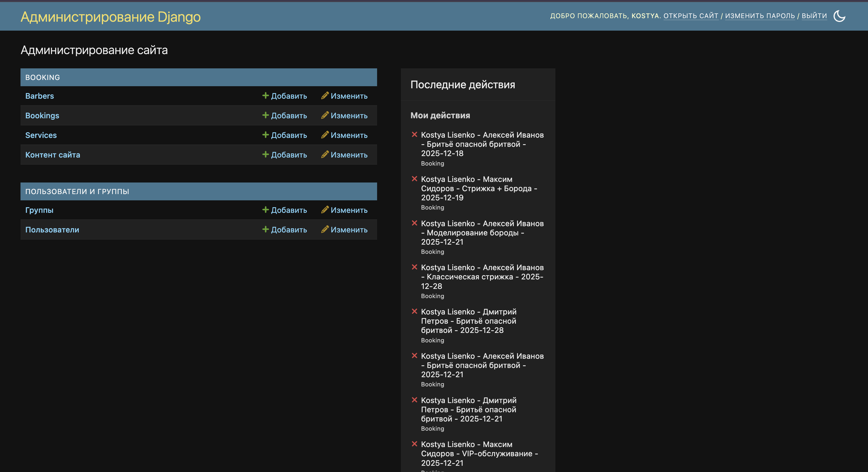
Task: Click the Открыть сайт link
Action: [x=691, y=16]
